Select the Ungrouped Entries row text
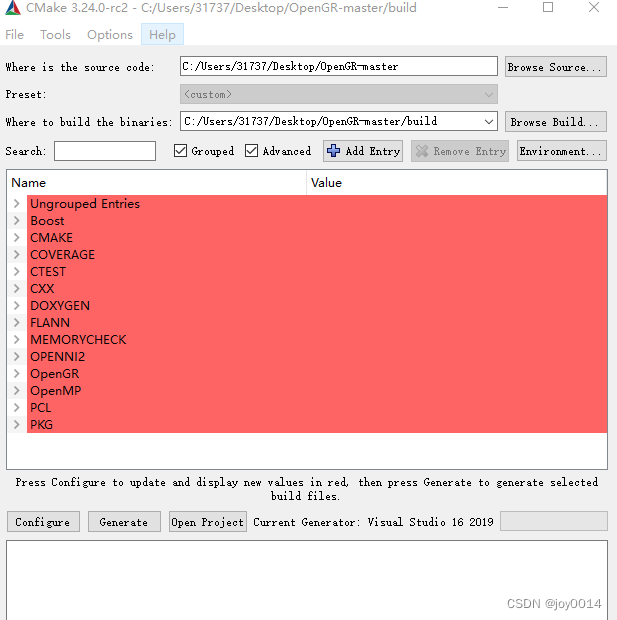 point(85,204)
